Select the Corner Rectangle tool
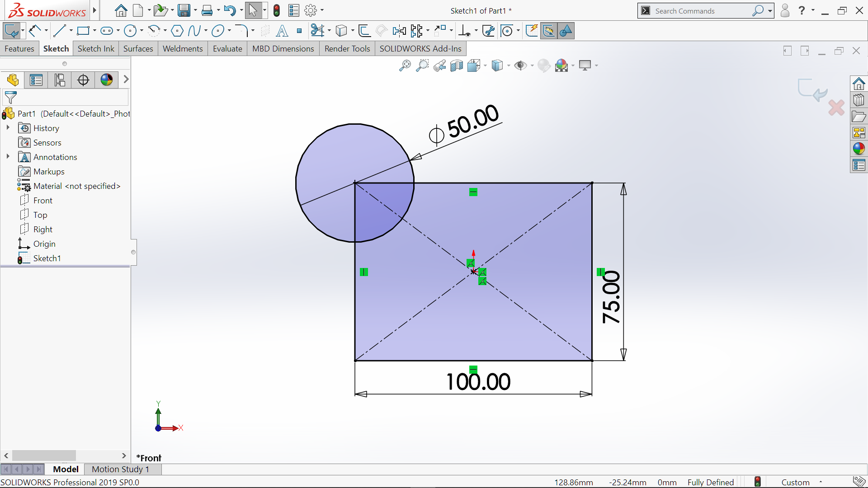Image resolution: width=868 pixels, height=488 pixels. [x=83, y=31]
